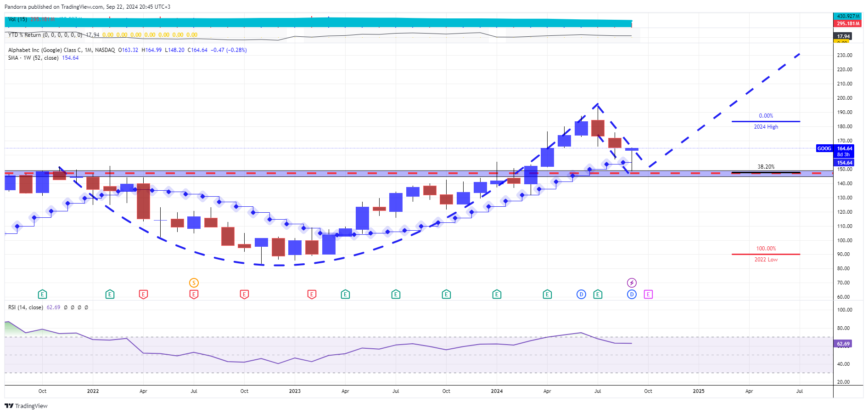868x414 pixels.
Task: Click the 60.00 price axis label
Action: (843, 297)
